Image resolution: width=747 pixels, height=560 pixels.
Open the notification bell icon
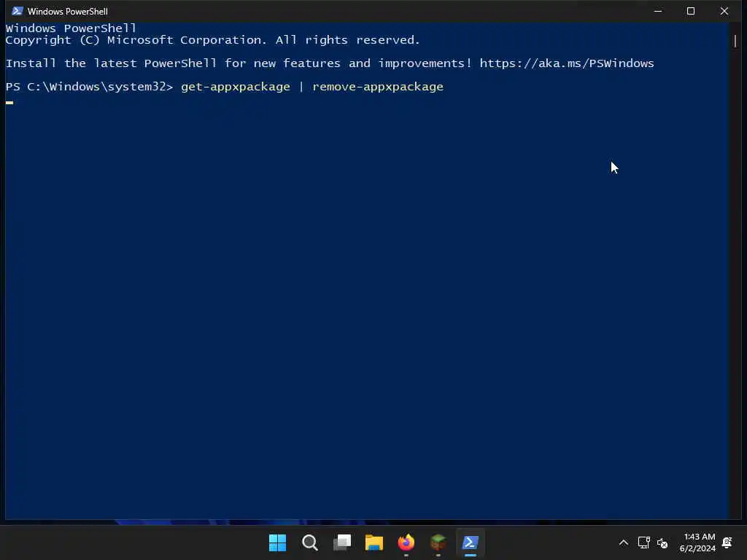[727, 542]
